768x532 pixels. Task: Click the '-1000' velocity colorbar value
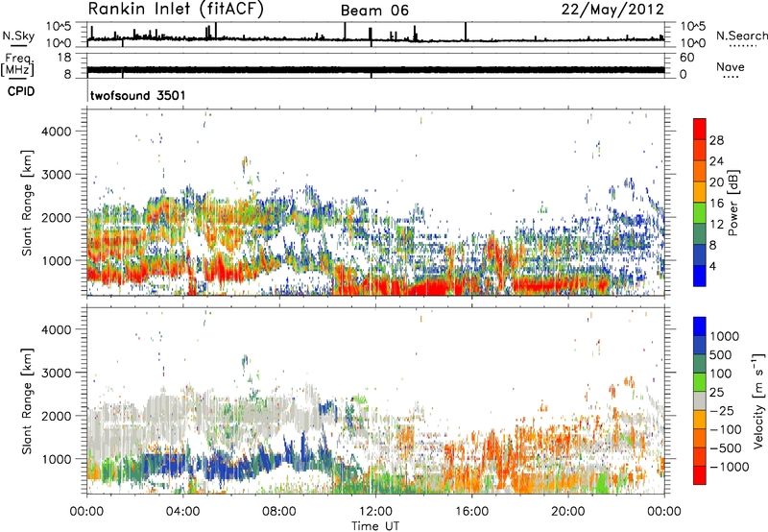(730, 467)
